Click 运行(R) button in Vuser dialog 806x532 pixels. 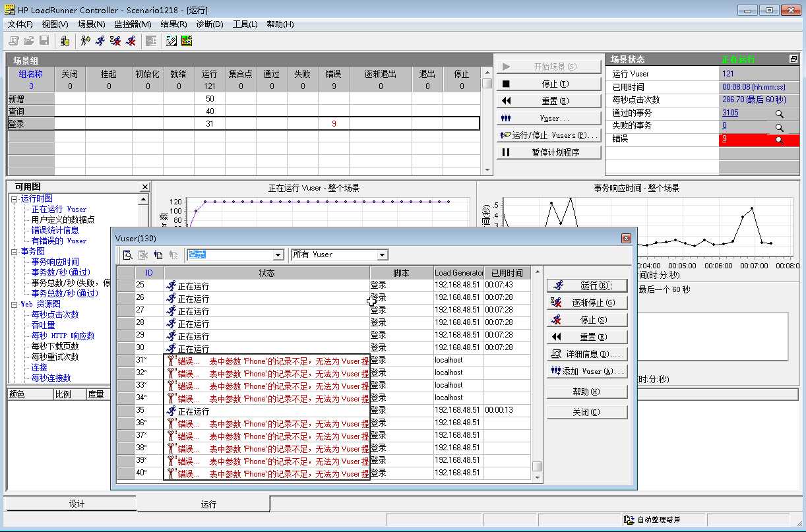click(587, 285)
